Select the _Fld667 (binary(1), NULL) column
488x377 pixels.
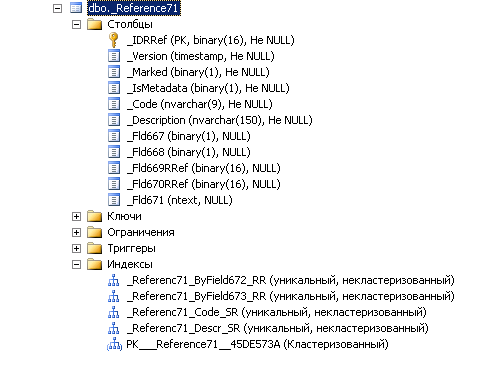point(189,136)
